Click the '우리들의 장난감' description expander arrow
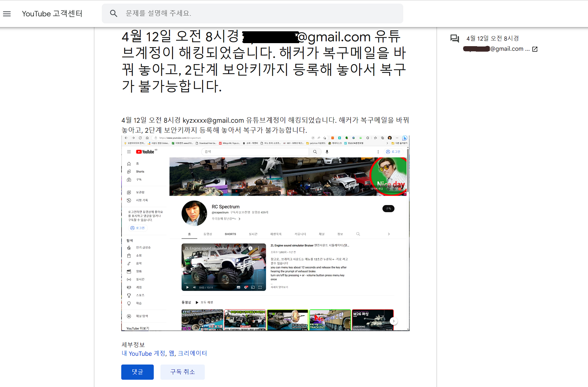Screen dimensions: 588x387 point(239,219)
